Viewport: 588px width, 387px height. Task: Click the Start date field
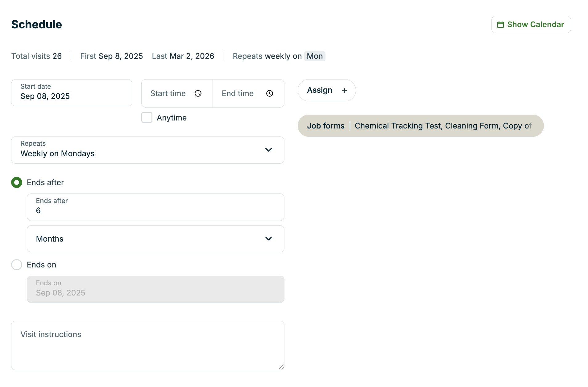coord(72,93)
